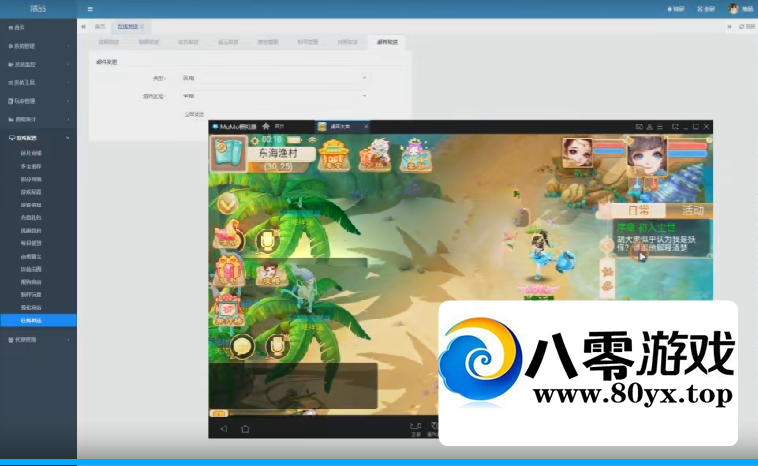Open the red gift box icon
Image resolution: width=758 pixels, height=466 pixels.
pyautogui.click(x=229, y=271)
